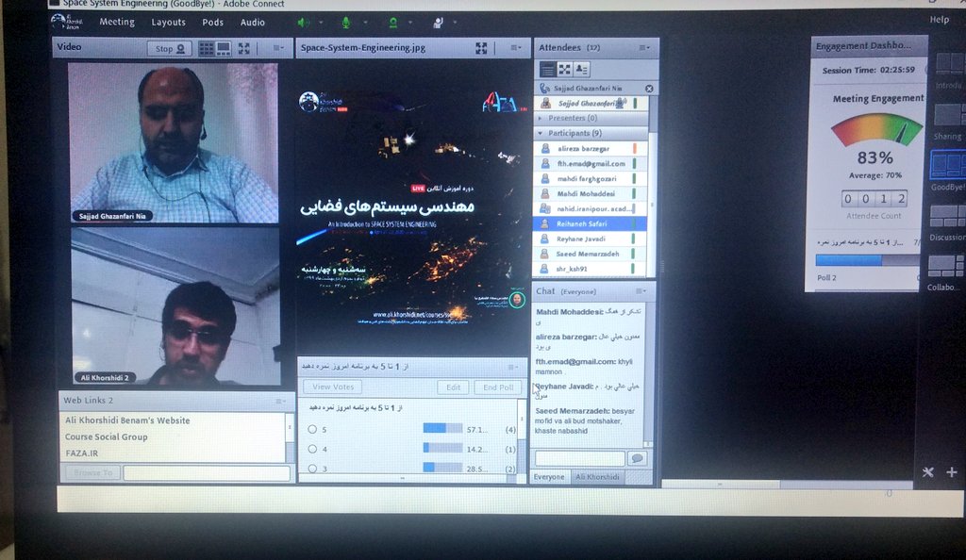Open the Pods menu
The height and width of the screenshot is (560, 966).
(212, 22)
